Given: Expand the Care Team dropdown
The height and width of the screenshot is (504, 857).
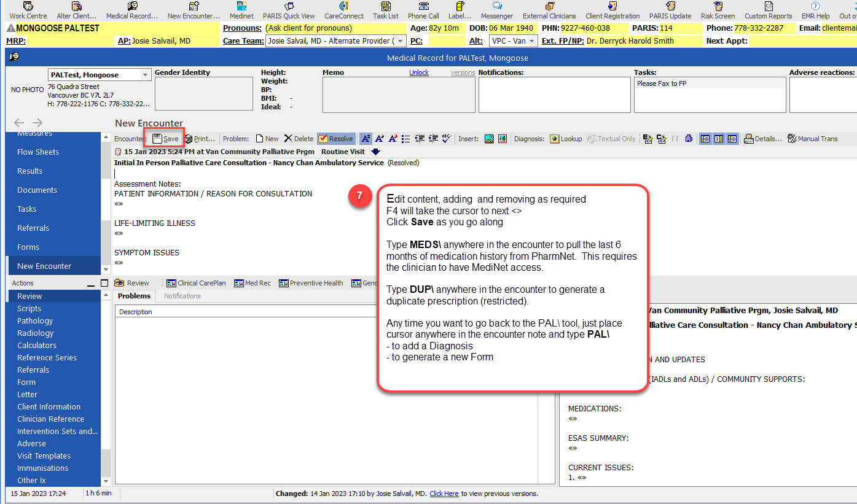Looking at the screenshot, I should [401, 41].
